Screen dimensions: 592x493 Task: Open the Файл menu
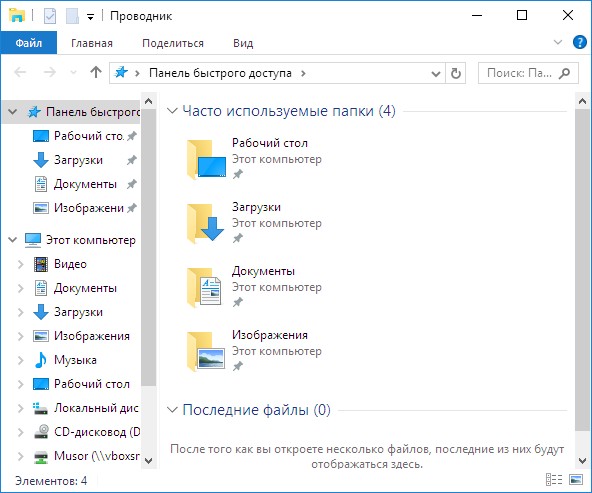tap(29, 43)
